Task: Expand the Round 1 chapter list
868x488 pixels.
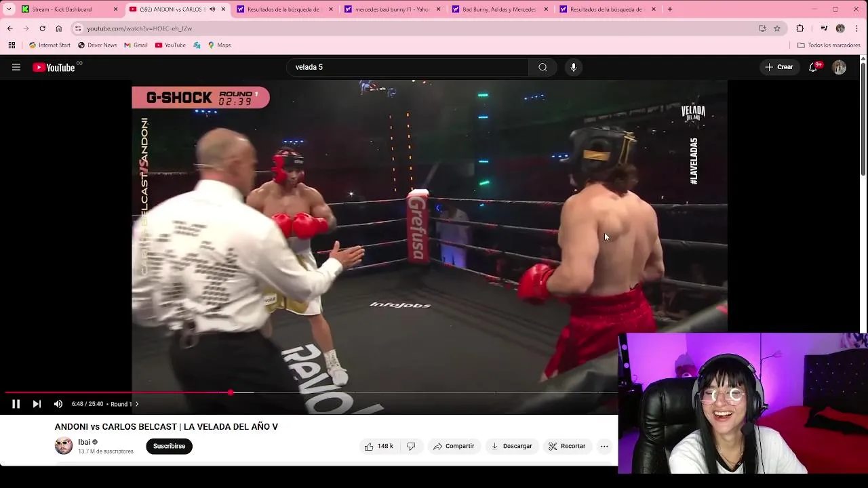Action: (124, 404)
